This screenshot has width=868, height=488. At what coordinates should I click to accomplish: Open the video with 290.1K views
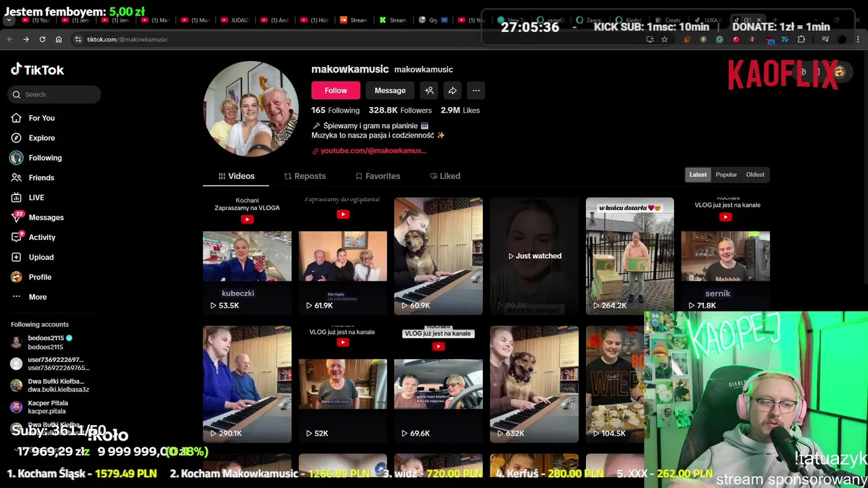click(x=247, y=384)
